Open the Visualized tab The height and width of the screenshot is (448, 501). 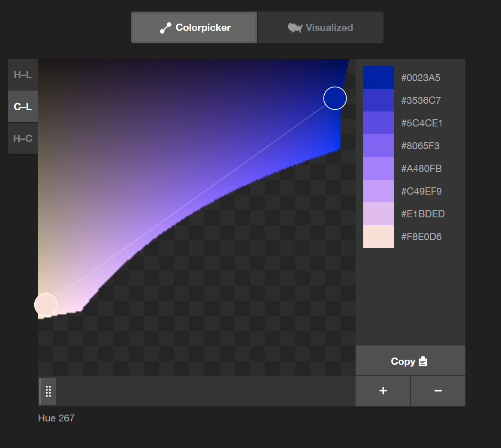[320, 28]
